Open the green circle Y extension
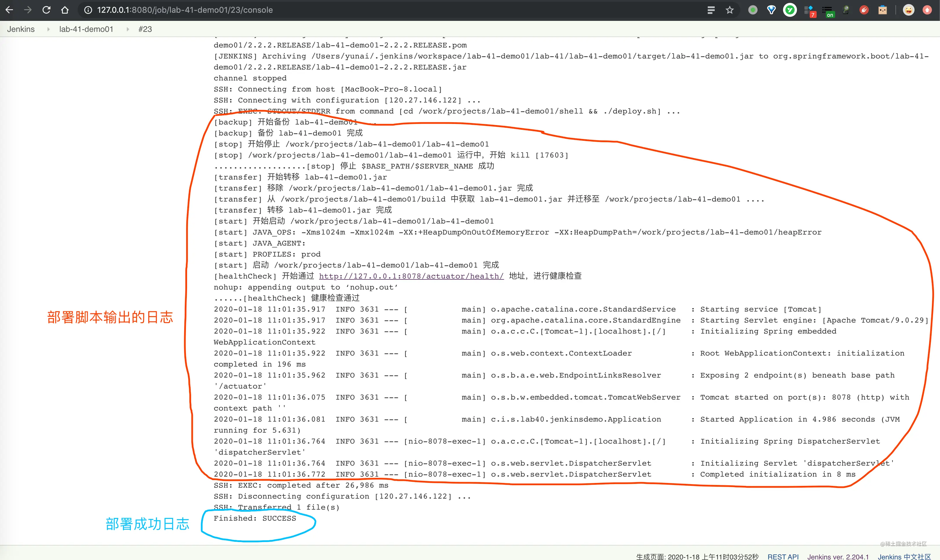The image size is (940, 560). coord(790,10)
